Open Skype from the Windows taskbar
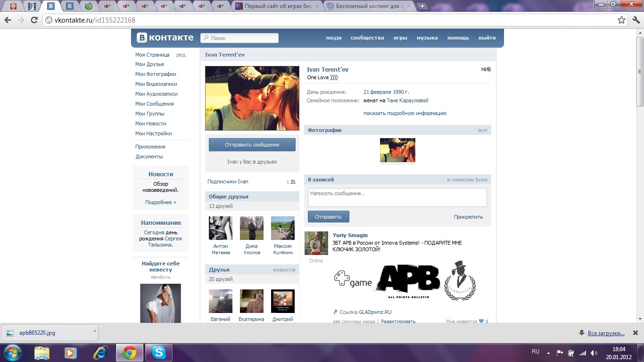 point(158,353)
